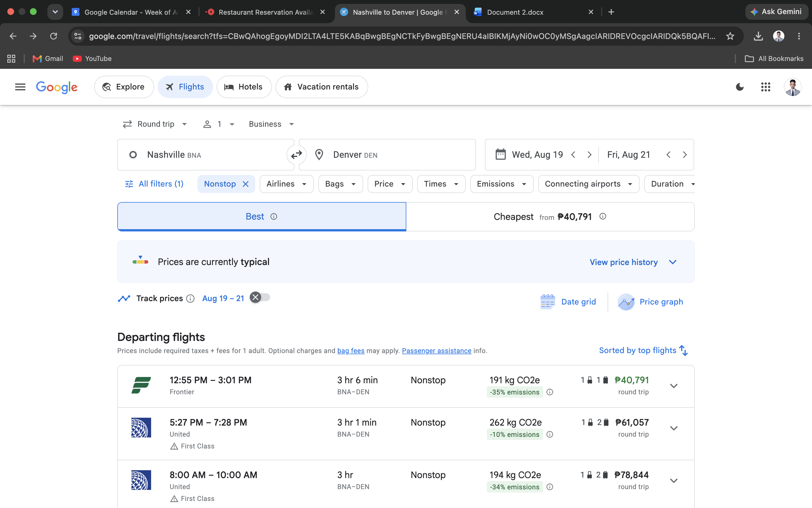
Task: View site information icon in address bar
Action: [x=78, y=36]
